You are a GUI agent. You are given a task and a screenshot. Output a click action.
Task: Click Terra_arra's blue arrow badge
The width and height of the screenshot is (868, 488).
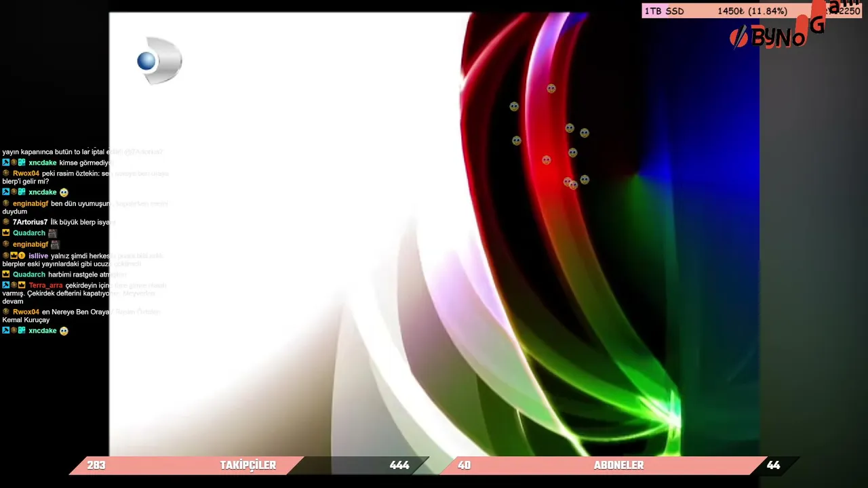(6, 285)
